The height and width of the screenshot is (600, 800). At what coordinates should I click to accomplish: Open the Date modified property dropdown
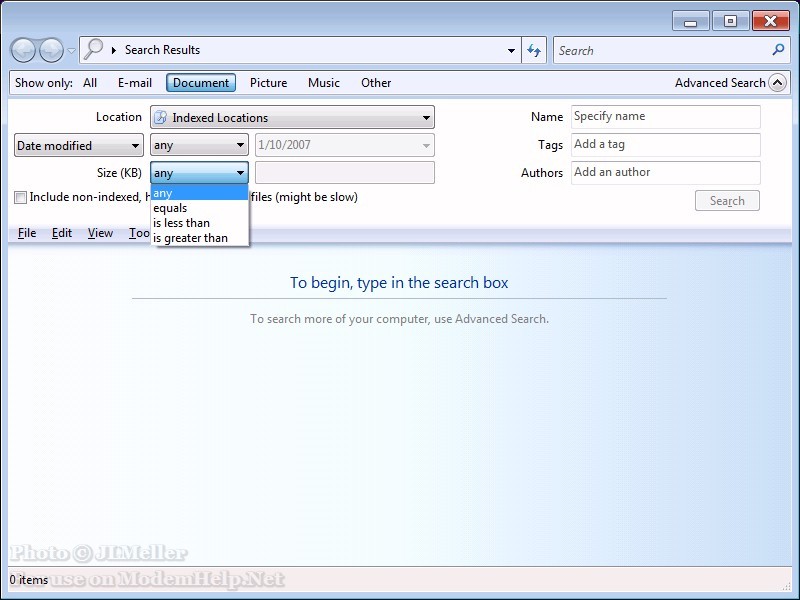tap(79, 145)
